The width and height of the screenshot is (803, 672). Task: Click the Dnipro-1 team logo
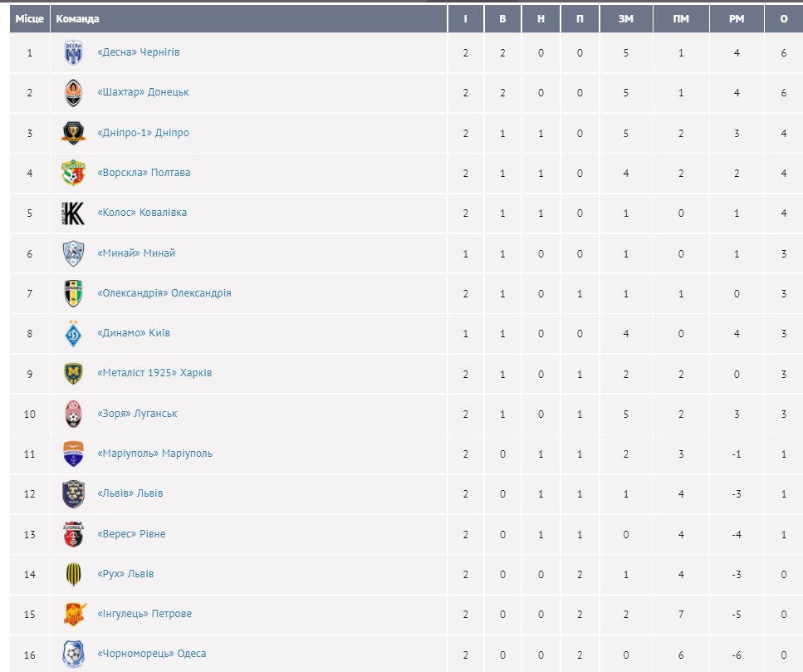pos(74,133)
